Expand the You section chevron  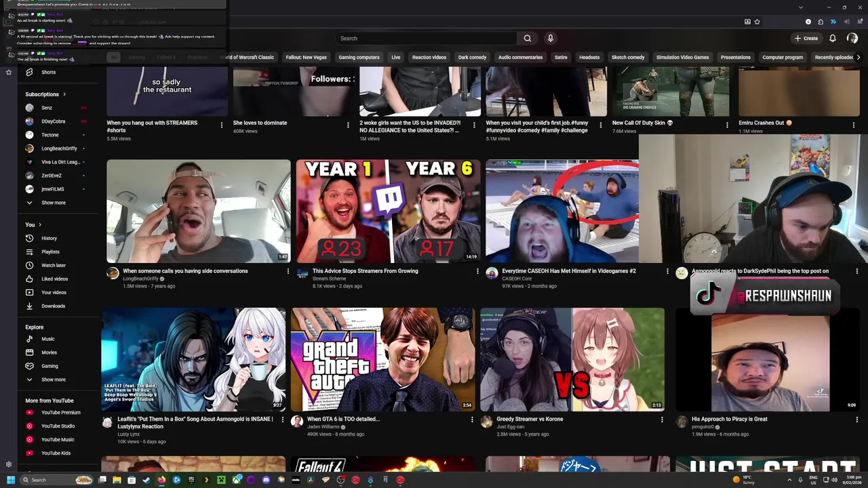(x=40, y=225)
